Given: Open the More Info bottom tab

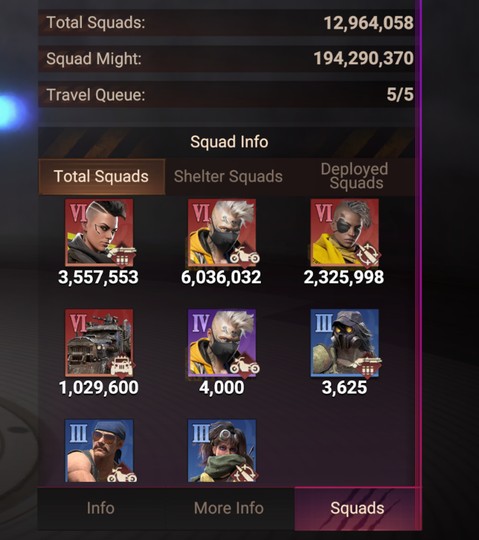Looking at the screenshot, I should (229, 508).
